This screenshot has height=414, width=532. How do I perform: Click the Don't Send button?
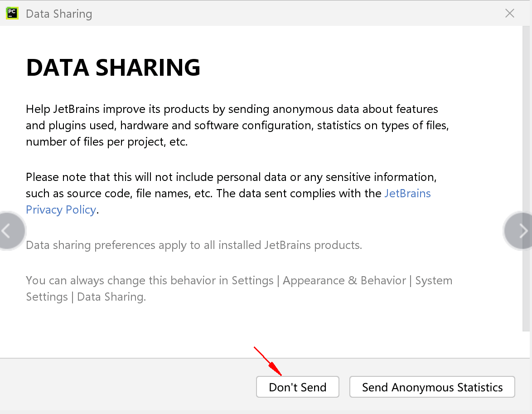[x=298, y=387]
